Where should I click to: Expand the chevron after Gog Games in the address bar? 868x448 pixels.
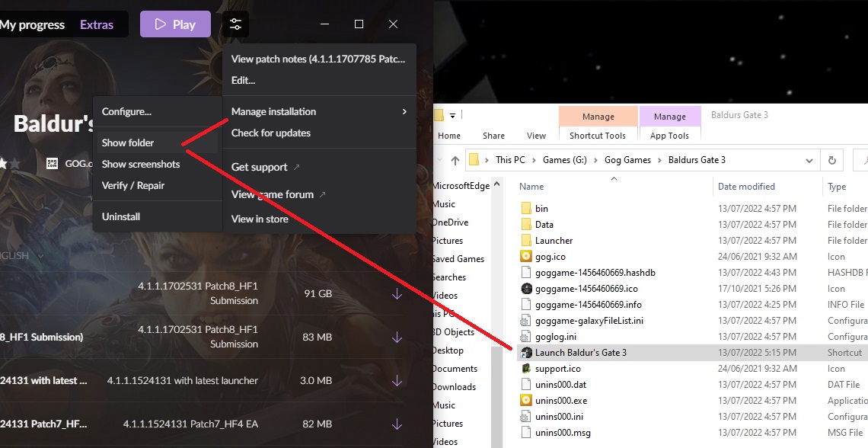660,160
